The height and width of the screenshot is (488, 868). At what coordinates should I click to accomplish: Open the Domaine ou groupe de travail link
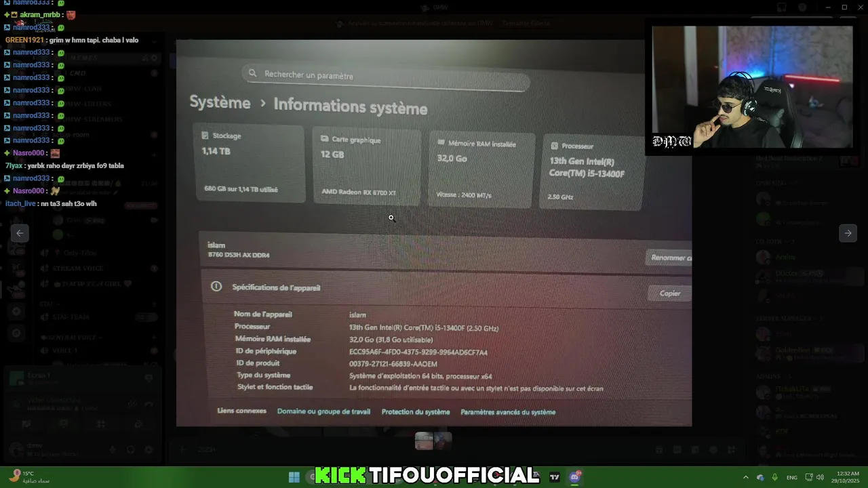click(323, 411)
